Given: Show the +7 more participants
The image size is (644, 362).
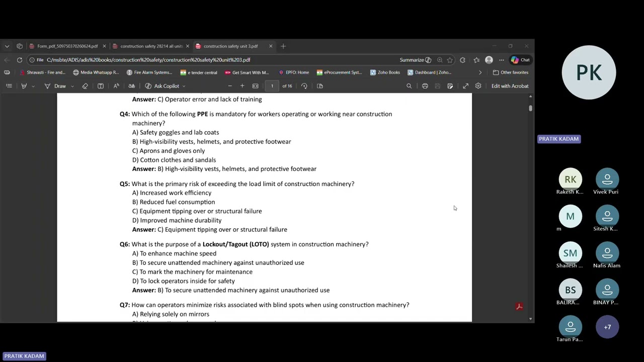Looking at the screenshot, I should coord(607,327).
